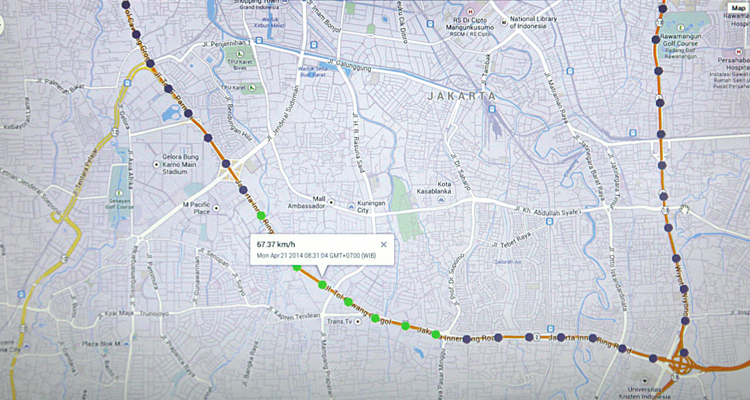Close the 67.37 km/h info popup
Image resolution: width=750 pixels, height=400 pixels.
click(x=384, y=244)
